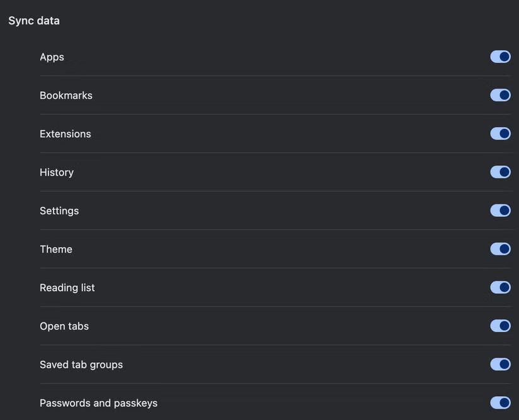Click the Saved tab groups label
This screenshot has width=519, height=420.
[x=81, y=364]
